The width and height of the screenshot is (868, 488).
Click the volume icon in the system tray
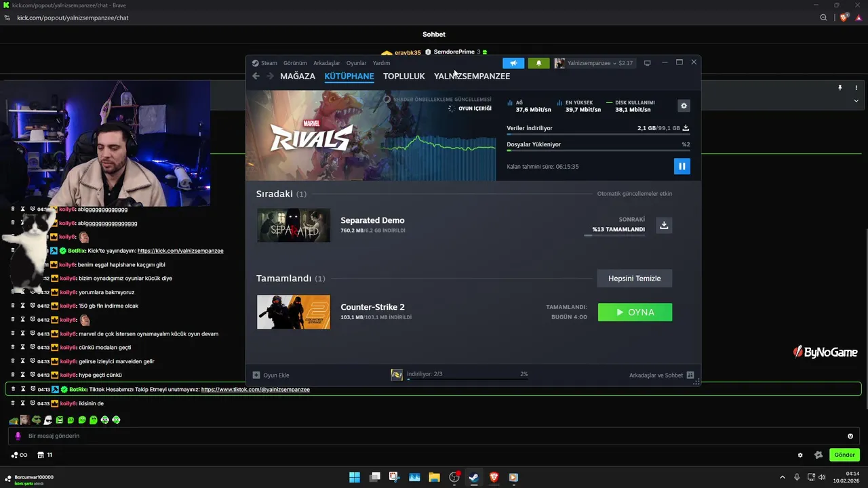(x=822, y=477)
